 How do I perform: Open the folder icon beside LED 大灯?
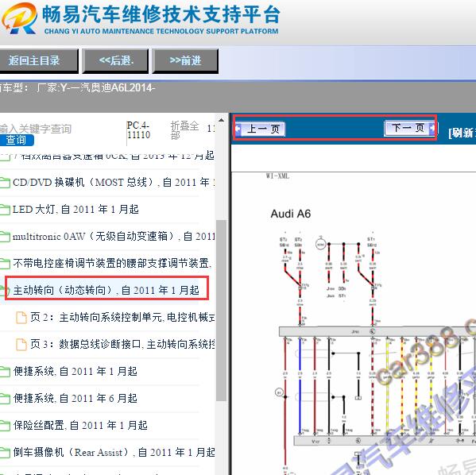[x=5, y=210]
